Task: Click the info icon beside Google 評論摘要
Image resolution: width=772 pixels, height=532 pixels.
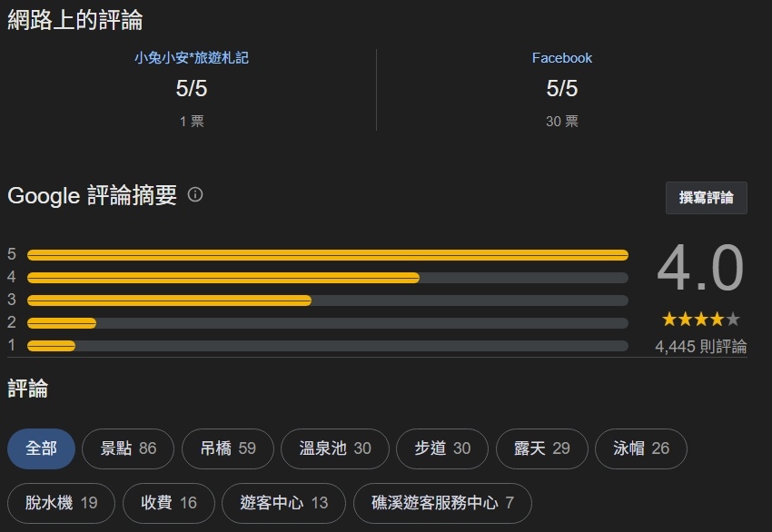Action: click(x=195, y=194)
